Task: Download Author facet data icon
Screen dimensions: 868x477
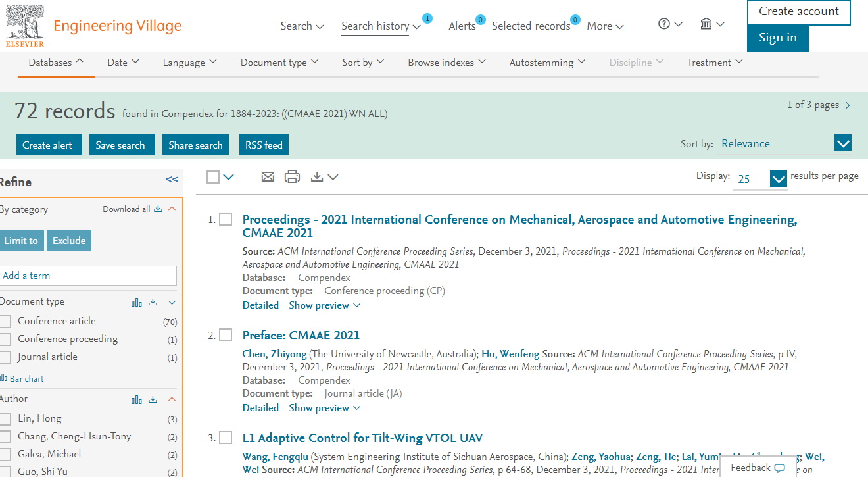Action: [x=153, y=399]
